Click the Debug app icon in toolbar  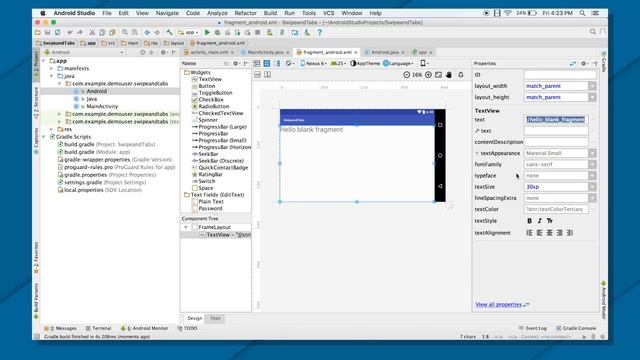218,32
